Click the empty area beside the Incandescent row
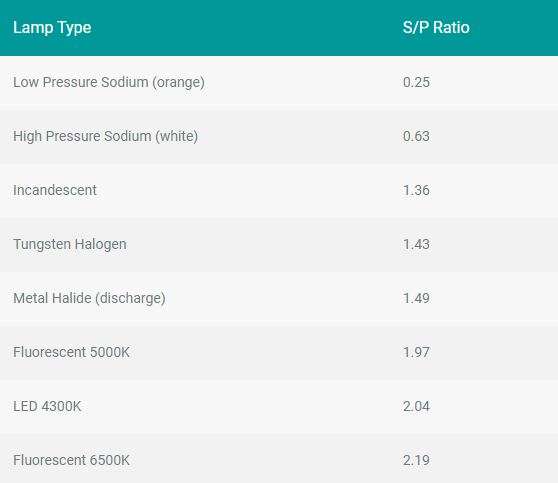 point(249,190)
